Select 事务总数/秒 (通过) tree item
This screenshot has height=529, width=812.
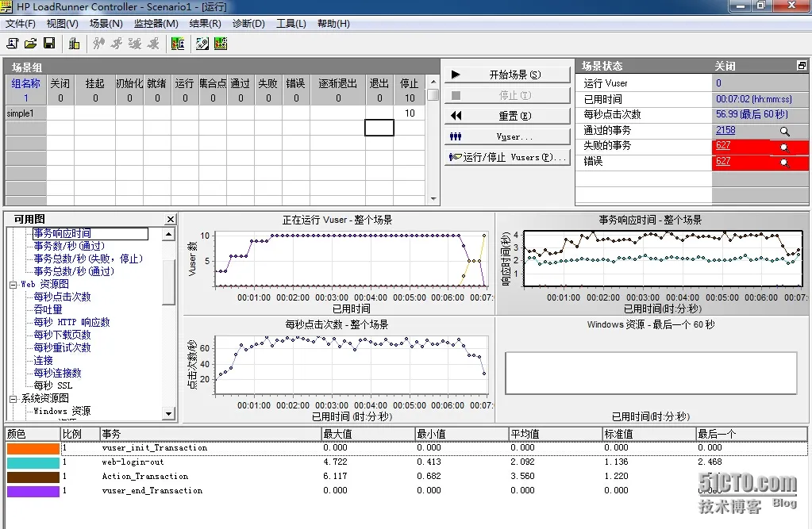click(x=74, y=271)
